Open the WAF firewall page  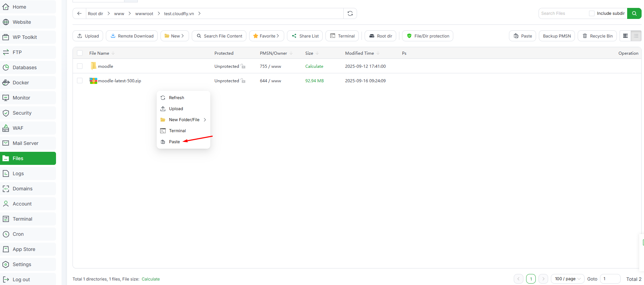(18, 128)
